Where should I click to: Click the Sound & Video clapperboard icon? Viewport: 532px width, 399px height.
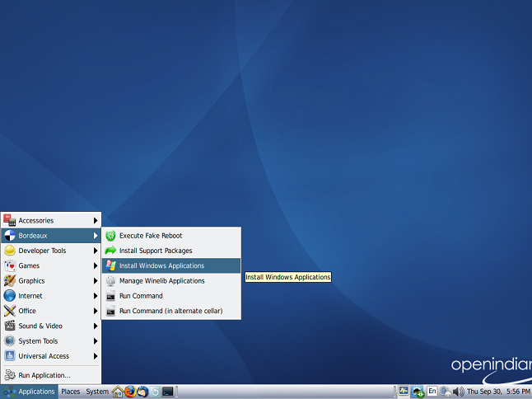[10, 326]
